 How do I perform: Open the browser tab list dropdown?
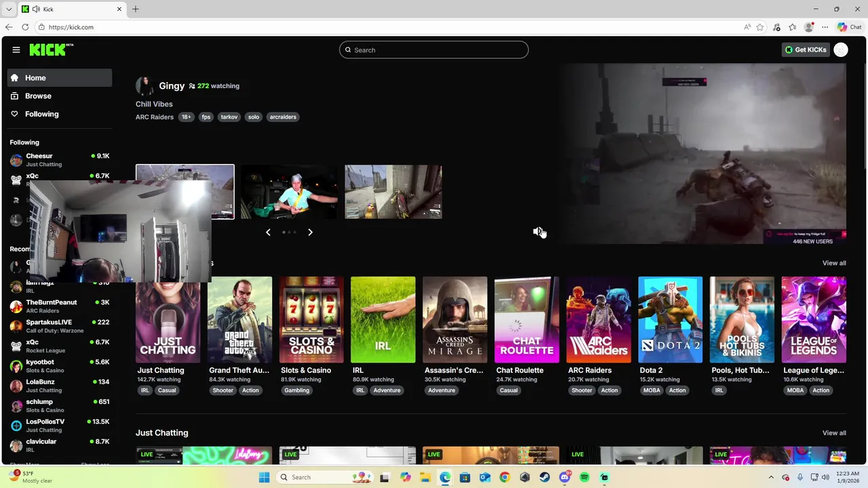8,9
